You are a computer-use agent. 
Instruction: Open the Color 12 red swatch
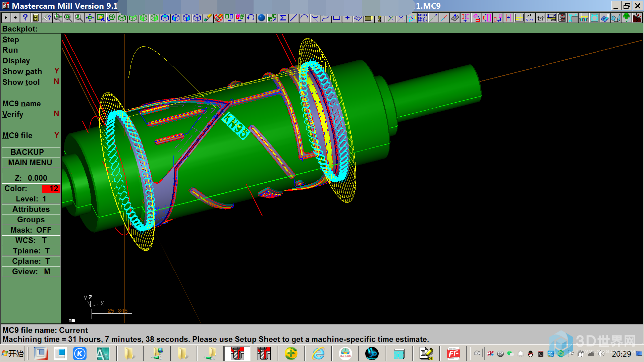pos(51,188)
